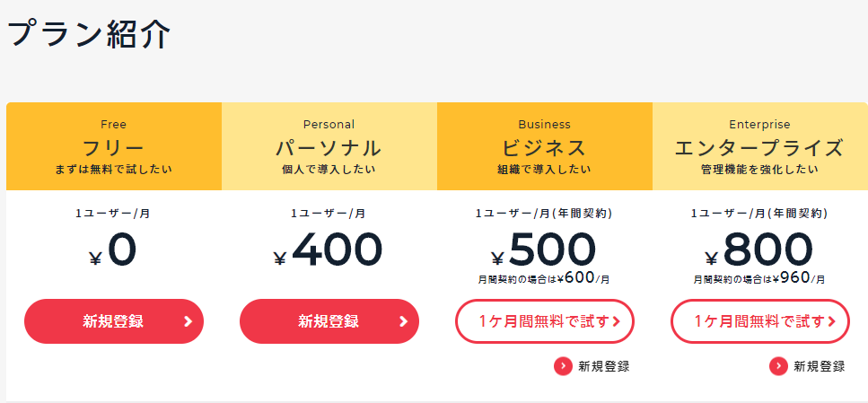
Task: Start the Enterprise plan one-month free trial
Action: pos(760,321)
